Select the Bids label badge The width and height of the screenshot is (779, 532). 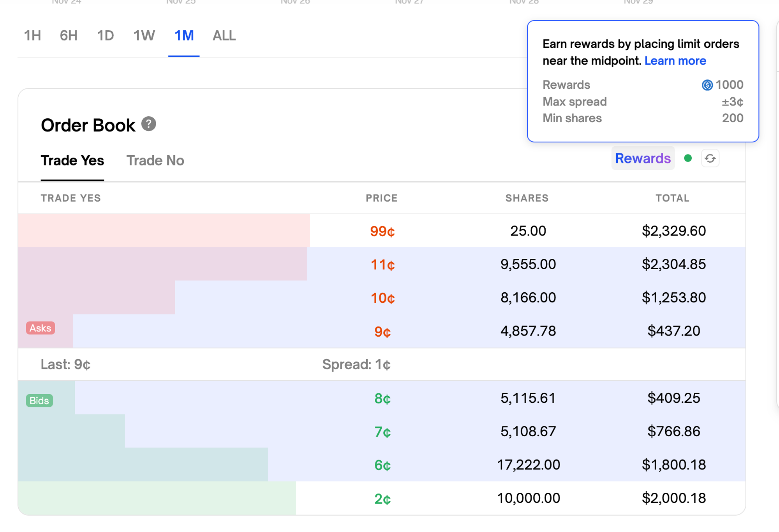[39, 400]
